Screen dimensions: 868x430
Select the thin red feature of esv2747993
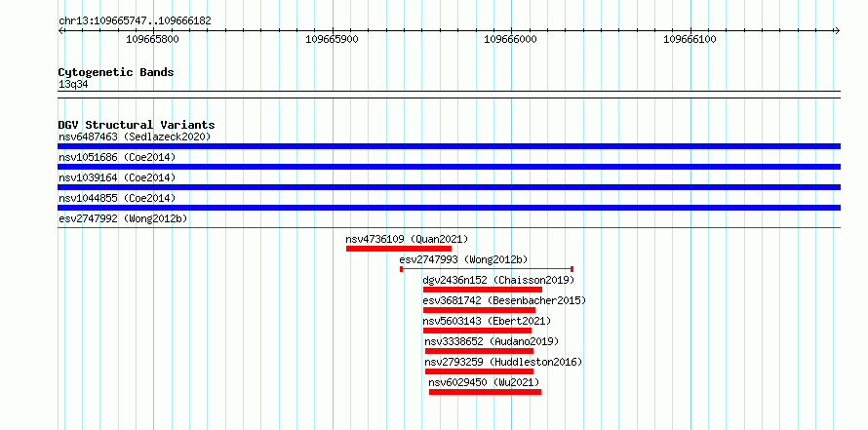487,269
